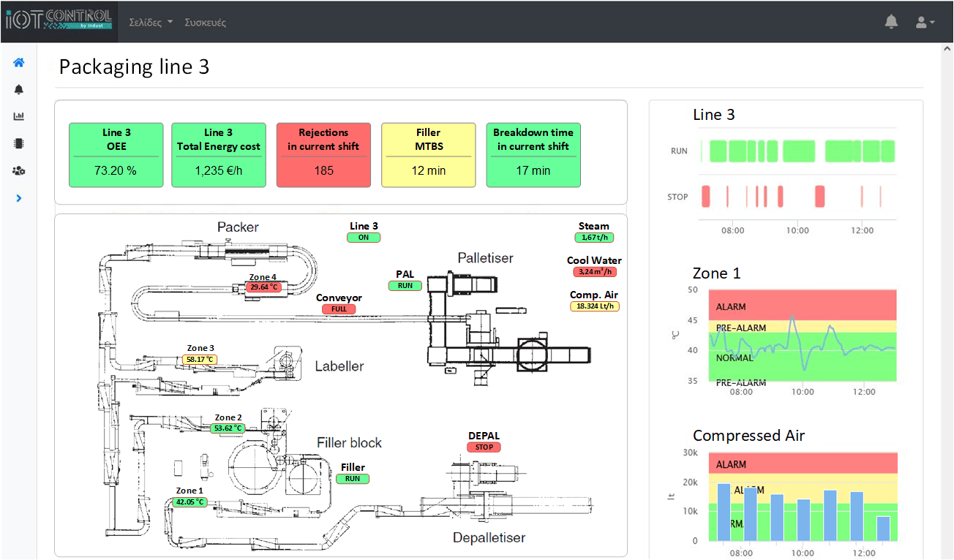Click the Cool Water 3,24 m³/h value
The width and height of the screenshot is (954, 560).
tap(594, 272)
